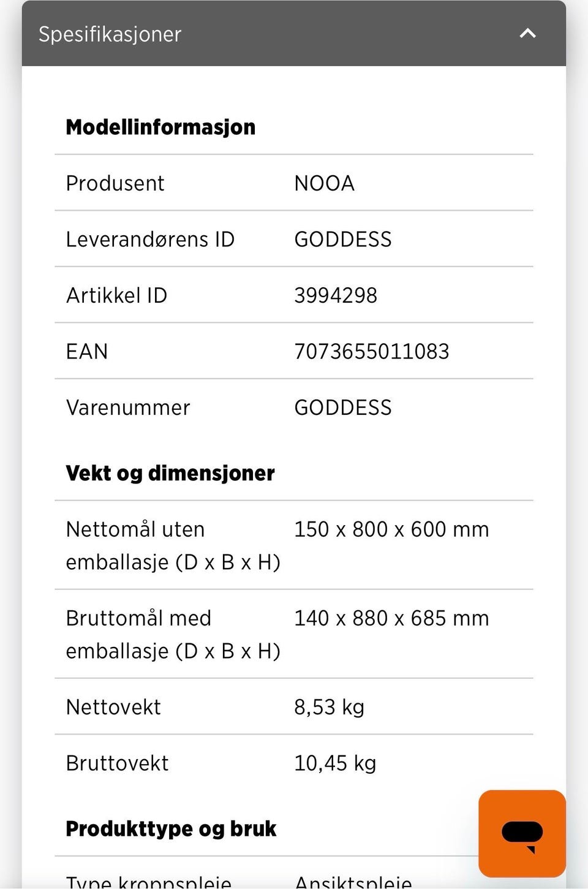The width and height of the screenshot is (588, 889).
Task: Click the Nettovekt value 8,53 kg
Action: click(x=329, y=707)
